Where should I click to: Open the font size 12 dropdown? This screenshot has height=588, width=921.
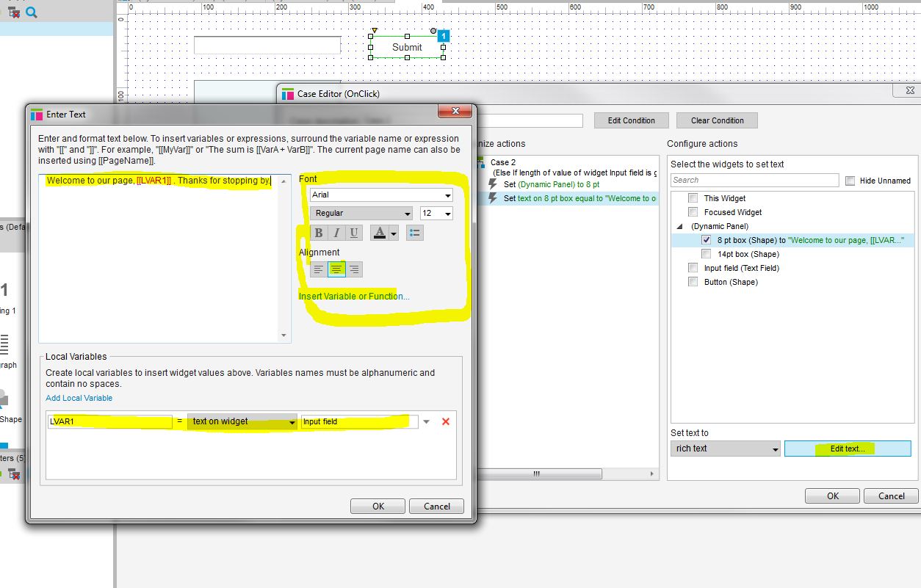pos(436,213)
